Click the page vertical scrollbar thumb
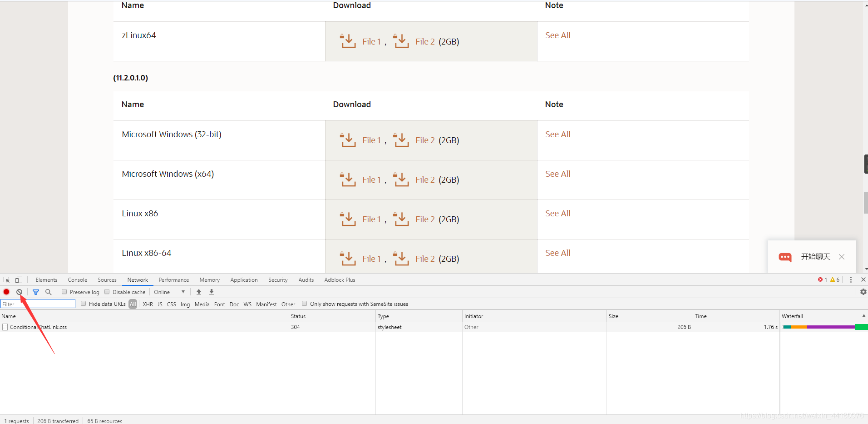868x424 pixels. coord(866,203)
